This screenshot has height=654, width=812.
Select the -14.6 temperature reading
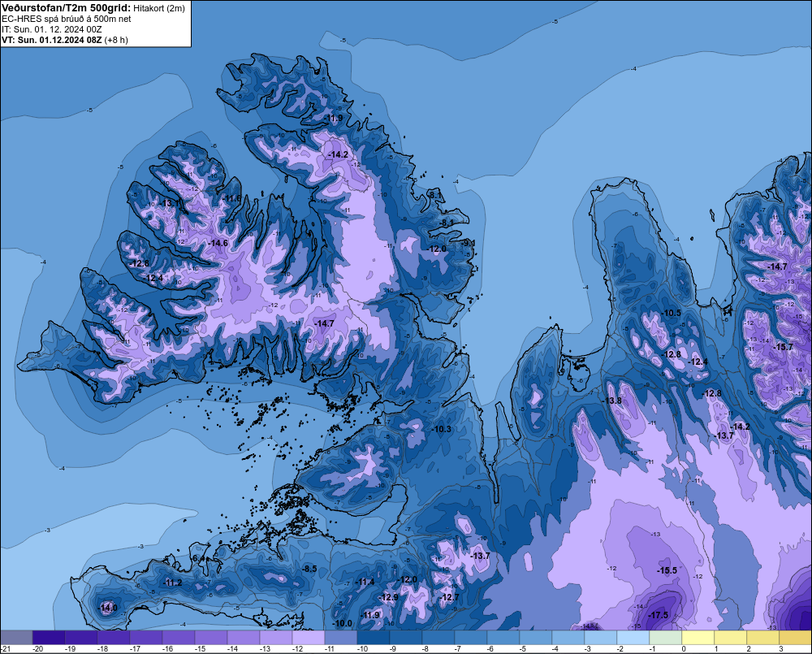tap(218, 243)
